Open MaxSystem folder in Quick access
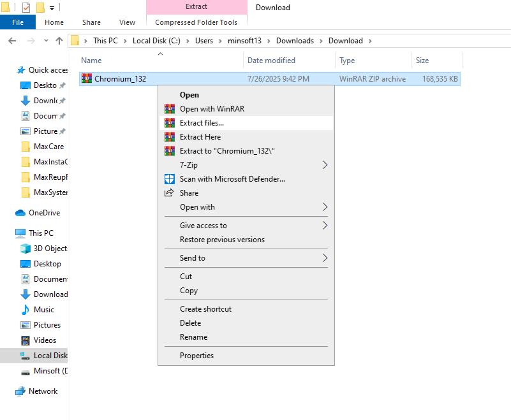 tap(44, 192)
